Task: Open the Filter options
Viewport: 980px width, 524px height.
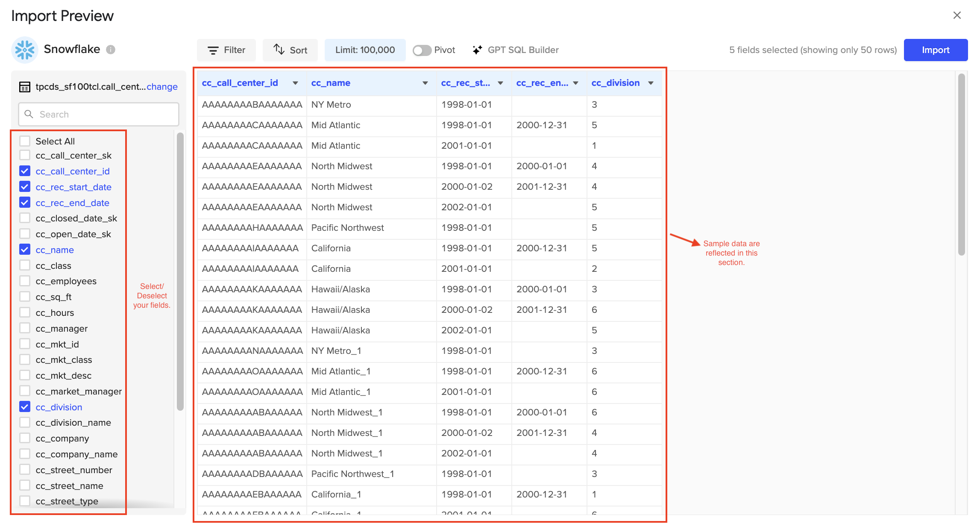Action: pos(226,50)
